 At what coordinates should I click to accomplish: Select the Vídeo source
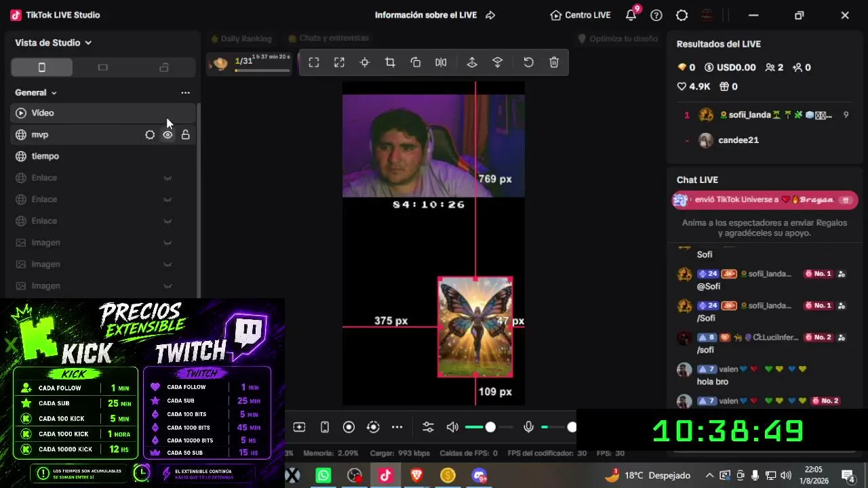[103, 113]
